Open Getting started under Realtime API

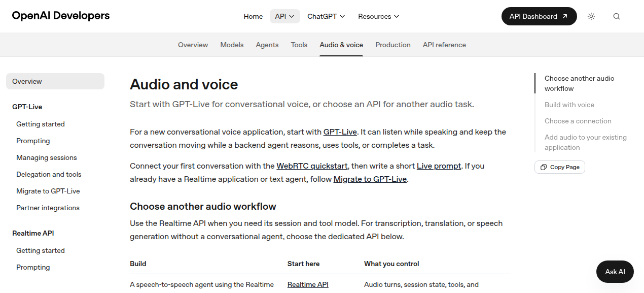tap(41, 250)
